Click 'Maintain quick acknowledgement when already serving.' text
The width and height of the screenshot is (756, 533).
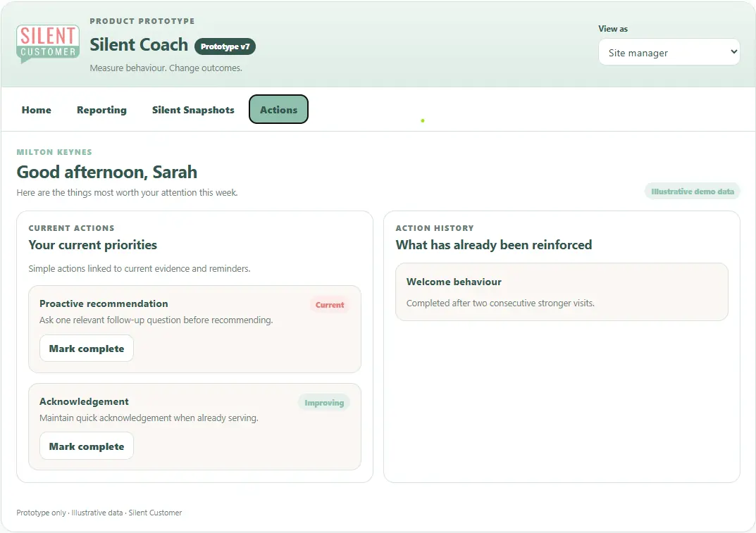coord(149,418)
